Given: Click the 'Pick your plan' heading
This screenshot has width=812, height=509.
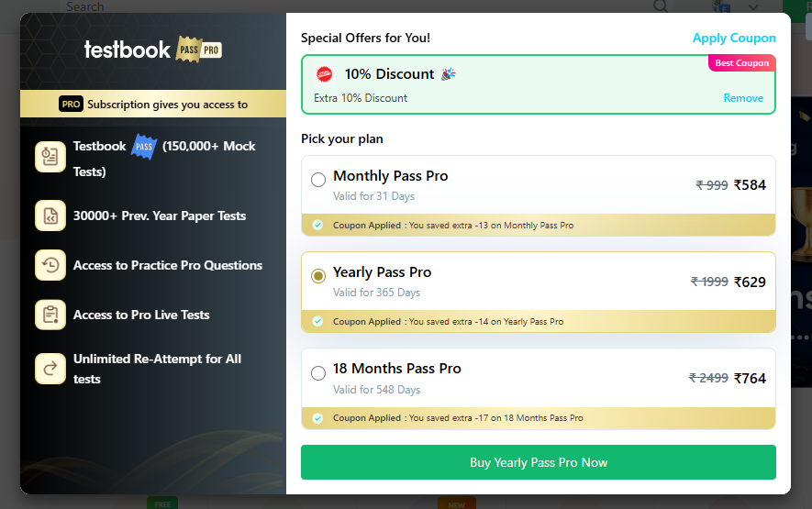Looking at the screenshot, I should coord(342,138).
